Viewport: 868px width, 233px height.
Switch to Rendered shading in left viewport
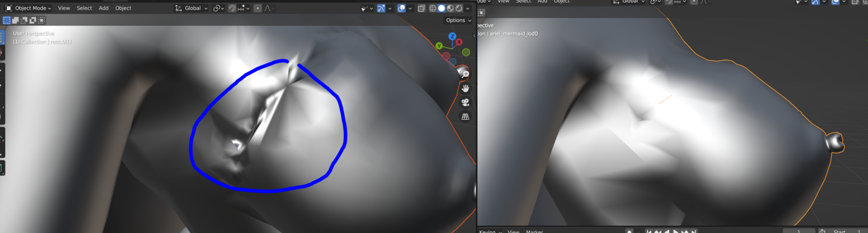point(459,8)
